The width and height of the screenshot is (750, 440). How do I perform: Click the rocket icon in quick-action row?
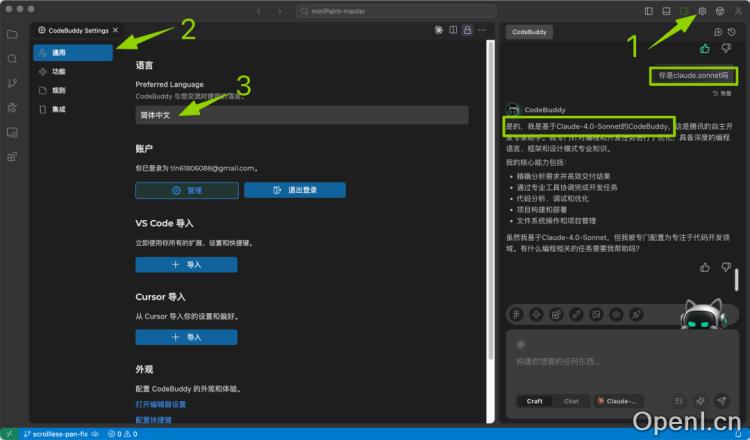coord(636,314)
